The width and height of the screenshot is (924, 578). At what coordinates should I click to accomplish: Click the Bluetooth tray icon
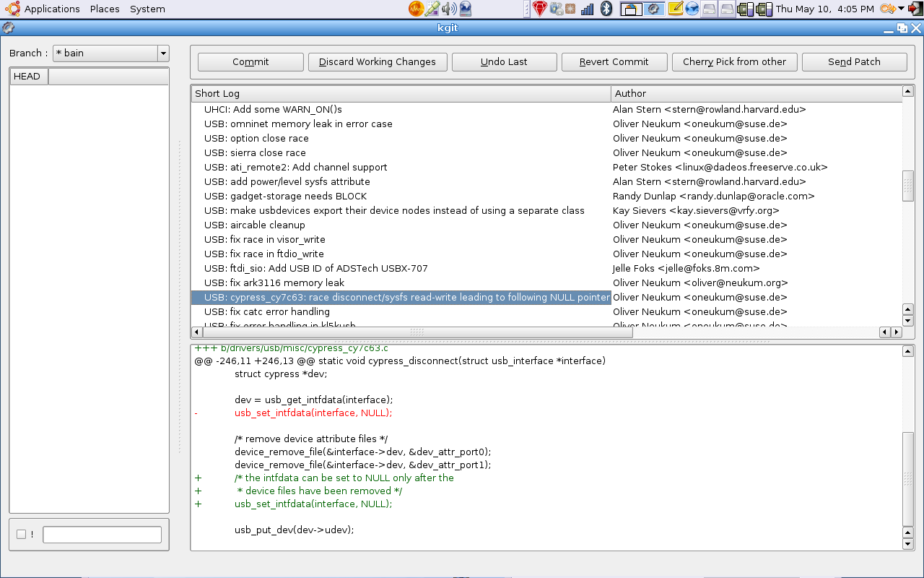click(606, 9)
